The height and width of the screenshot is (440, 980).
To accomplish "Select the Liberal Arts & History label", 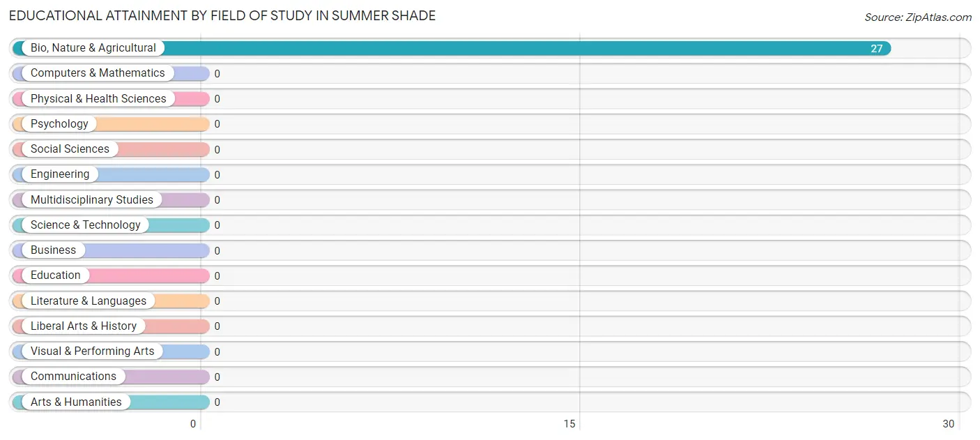I will tap(84, 326).
